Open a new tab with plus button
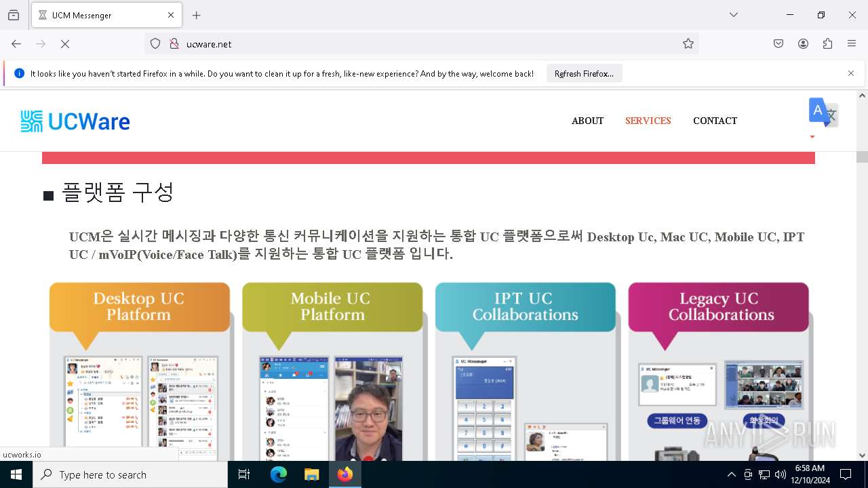 (197, 15)
